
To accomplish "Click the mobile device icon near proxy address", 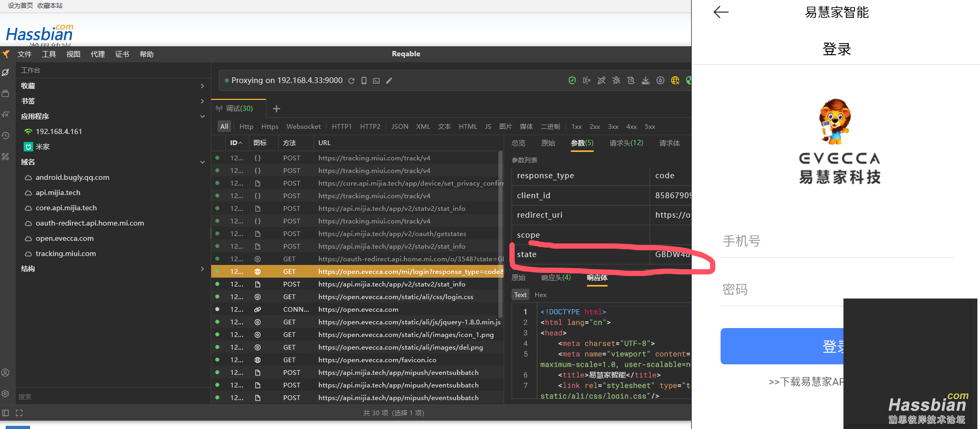I will (363, 80).
